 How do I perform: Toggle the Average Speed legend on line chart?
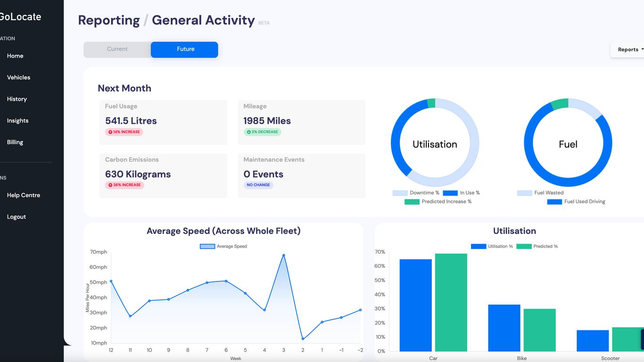pyautogui.click(x=207, y=247)
